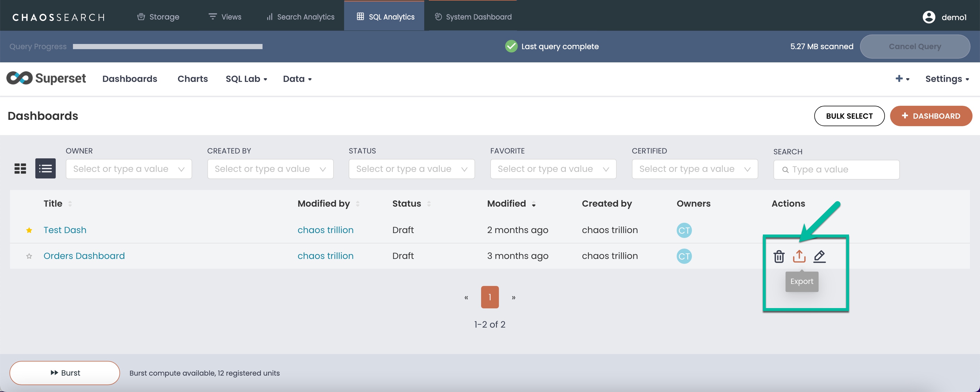980x392 pixels.
Task: Click the trash delete icon for Orders Dashboard
Action: click(x=779, y=257)
